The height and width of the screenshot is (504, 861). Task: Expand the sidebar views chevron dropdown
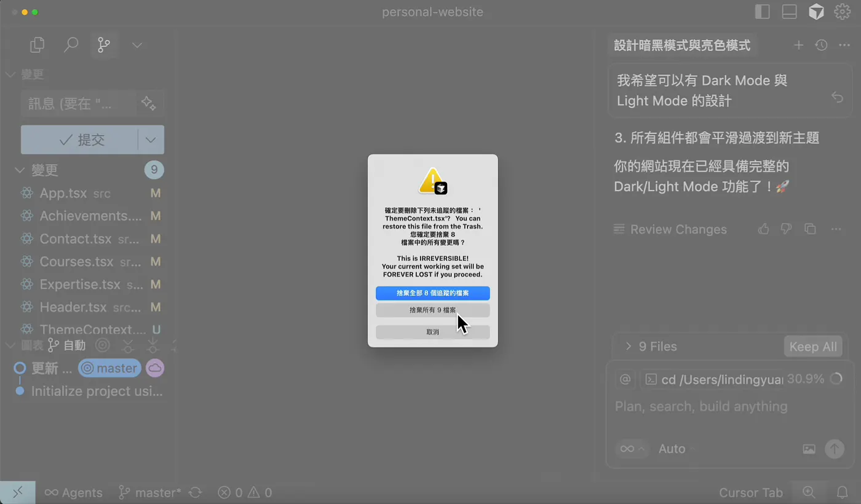pyautogui.click(x=137, y=45)
